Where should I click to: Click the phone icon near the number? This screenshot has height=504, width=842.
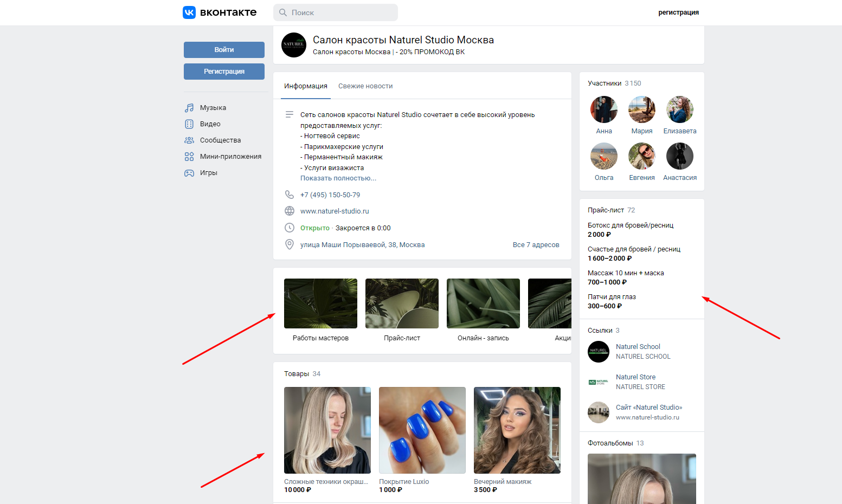pos(290,195)
